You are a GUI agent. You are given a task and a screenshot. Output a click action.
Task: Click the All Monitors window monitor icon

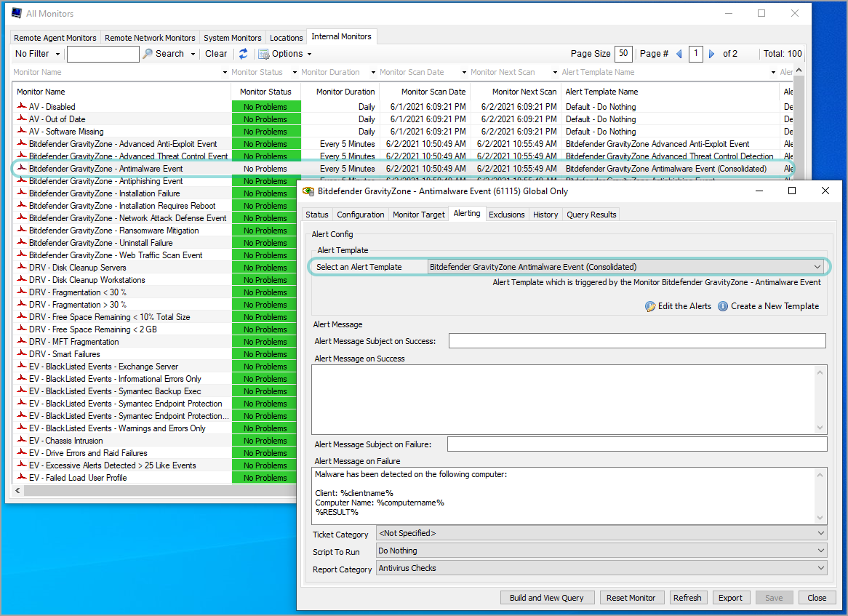coord(16,13)
